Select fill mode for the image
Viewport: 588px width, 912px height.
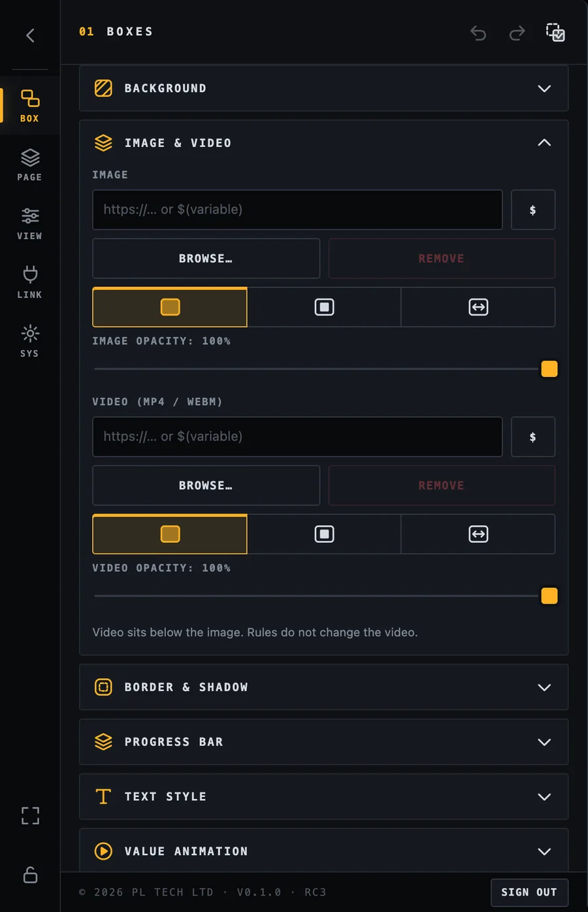click(x=170, y=307)
